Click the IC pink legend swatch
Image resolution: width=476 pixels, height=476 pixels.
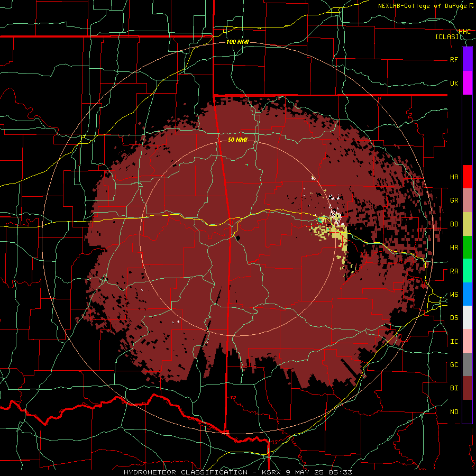(x=467, y=341)
